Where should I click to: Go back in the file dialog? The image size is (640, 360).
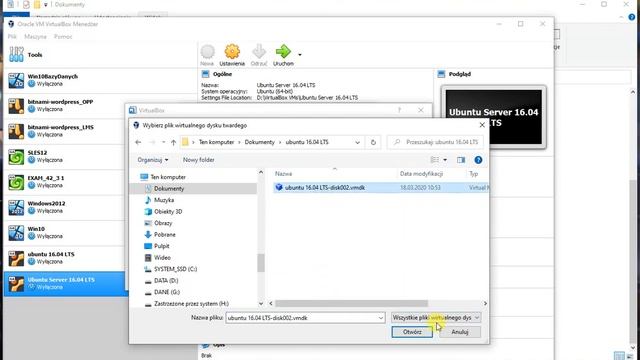tap(138, 142)
